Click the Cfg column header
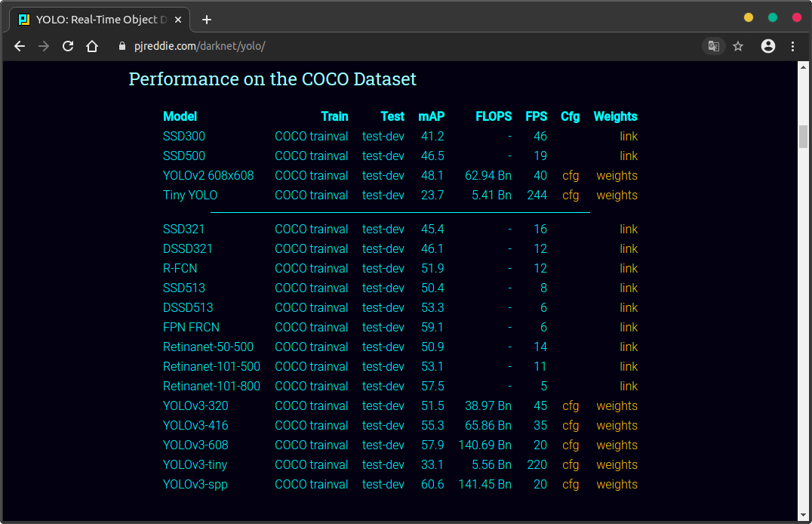Viewport: 812px width, 524px height. [x=571, y=116]
